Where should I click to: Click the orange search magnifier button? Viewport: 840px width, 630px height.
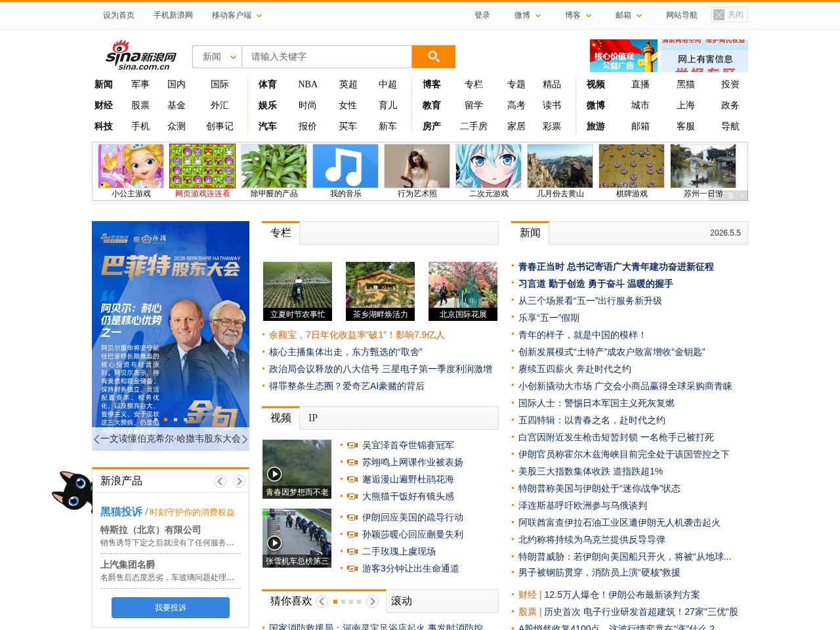pyautogui.click(x=433, y=56)
